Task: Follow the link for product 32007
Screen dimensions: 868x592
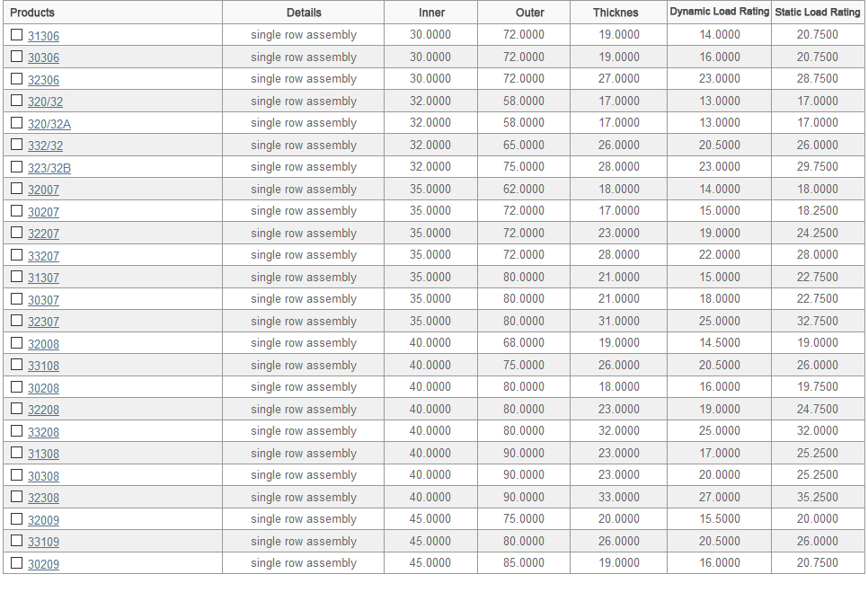Action: click(x=43, y=190)
